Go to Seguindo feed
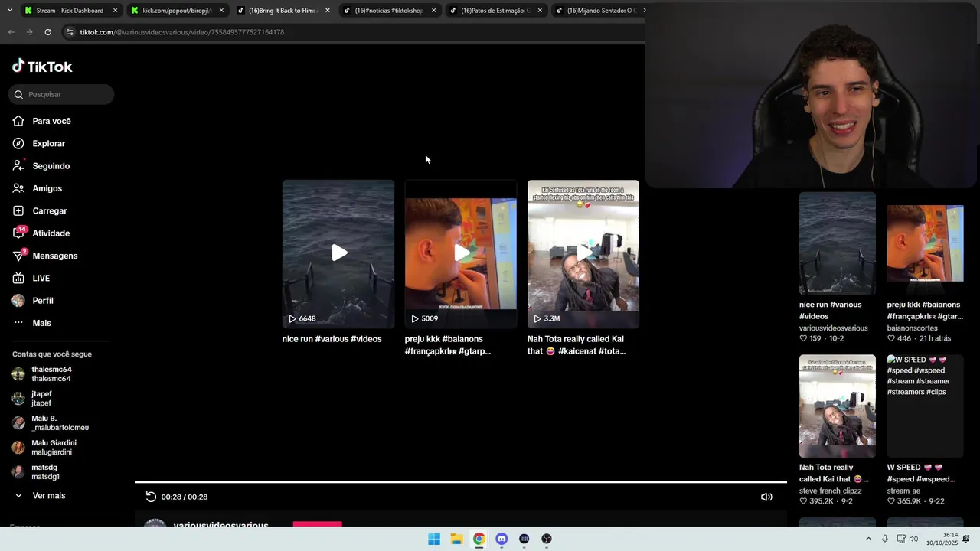 [51, 166]
